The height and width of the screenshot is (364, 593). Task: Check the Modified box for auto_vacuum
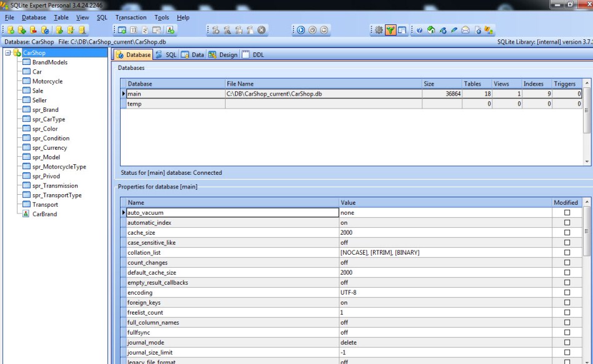(567, 213)
